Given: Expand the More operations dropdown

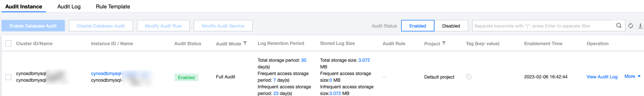Looking at the screenshot, I should pos(632,76).
